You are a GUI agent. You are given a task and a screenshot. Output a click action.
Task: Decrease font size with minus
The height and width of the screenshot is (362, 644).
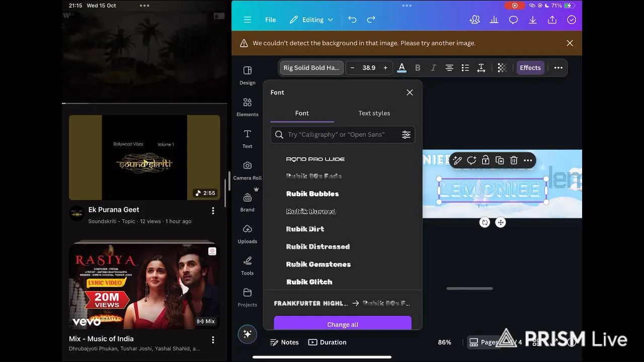[352, 68]
